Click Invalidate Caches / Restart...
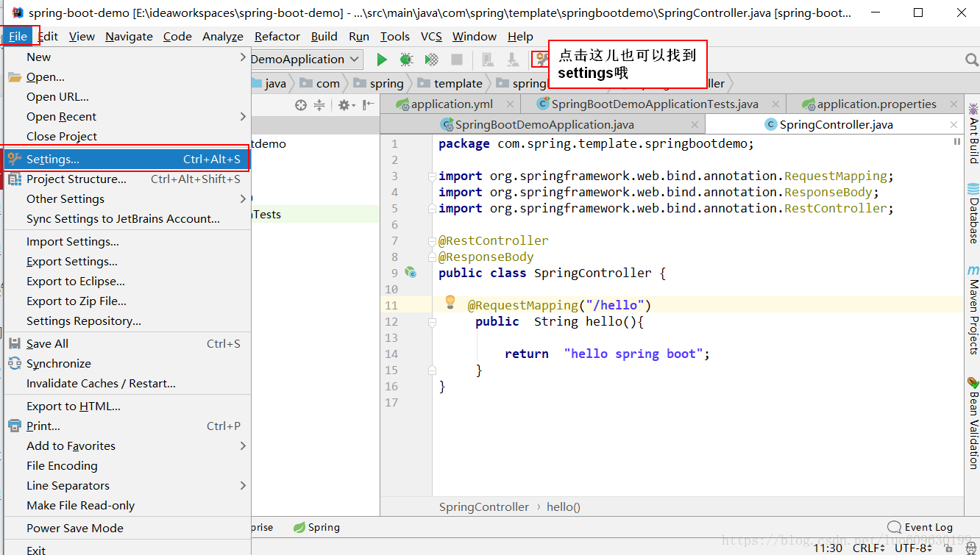980x555 pixels. pyautogui.click(x=128, y=383)
